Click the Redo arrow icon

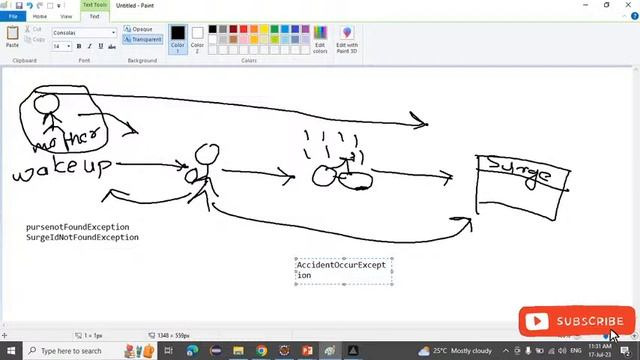[40, 5]
